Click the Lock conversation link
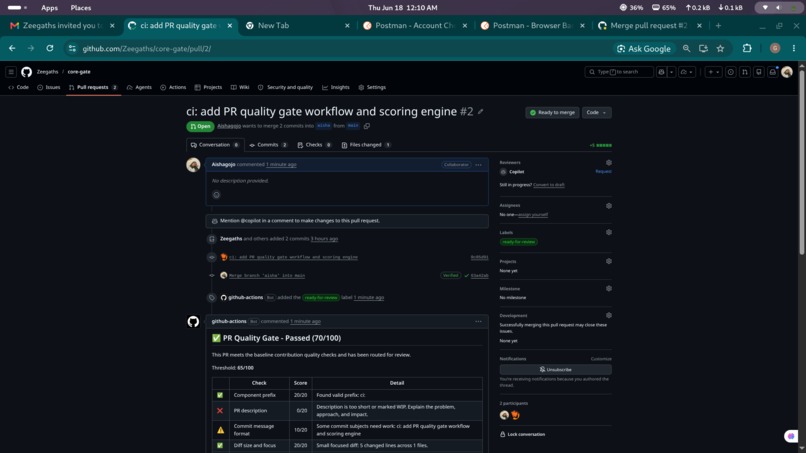The image size is (806, 453). click(x=522, y=434)
